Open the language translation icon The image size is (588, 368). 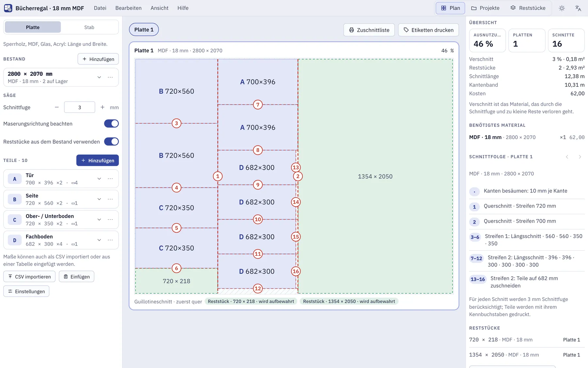[578, 8]
